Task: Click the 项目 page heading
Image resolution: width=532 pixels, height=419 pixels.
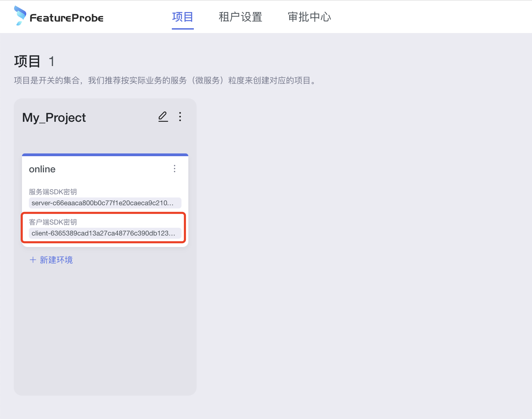Action: coord(27,62)
